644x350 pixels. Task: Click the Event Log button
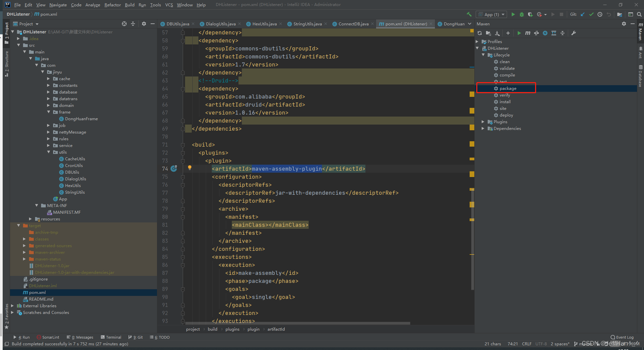tap(622, 337)
